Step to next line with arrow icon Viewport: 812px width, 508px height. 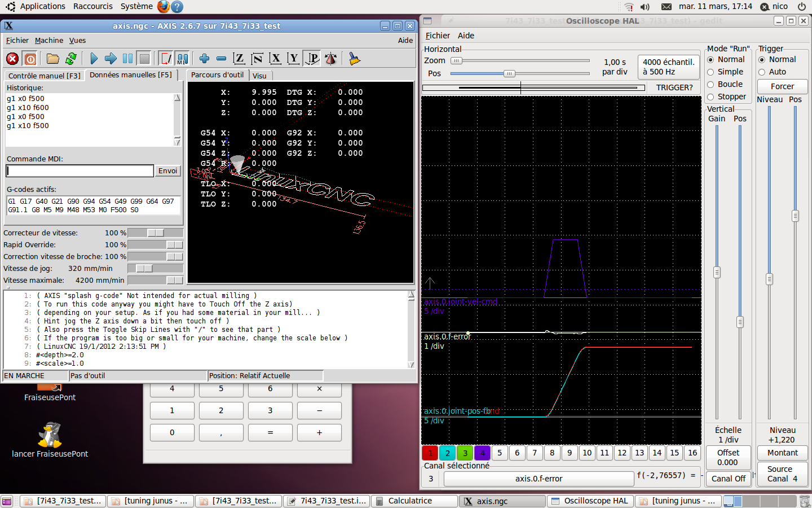111,59
